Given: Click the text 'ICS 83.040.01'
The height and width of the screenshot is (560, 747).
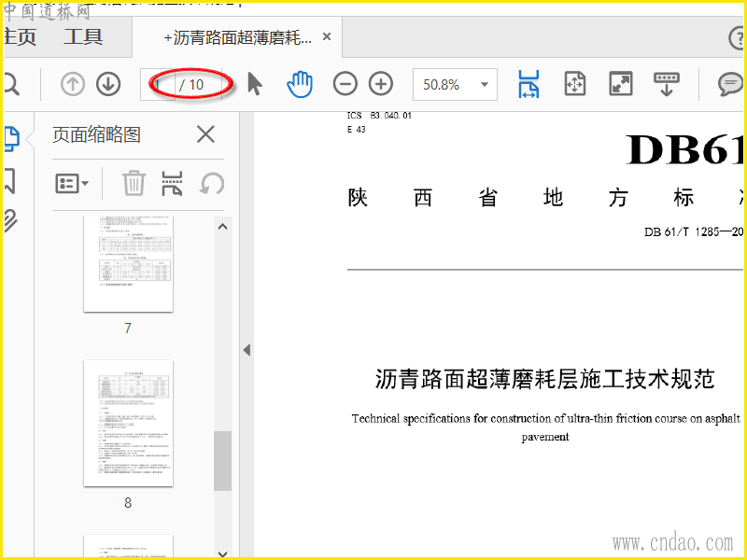Looking at the screenshot, I should tap(379, 115).
